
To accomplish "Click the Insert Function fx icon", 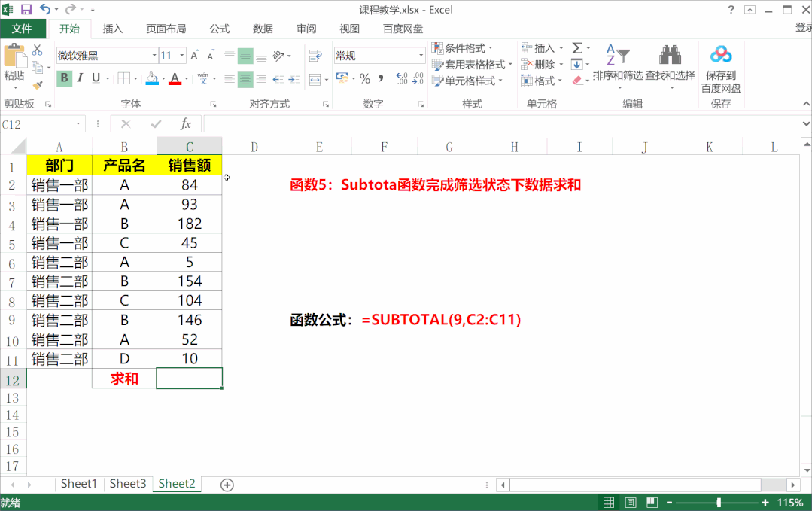I will (x=185, y=124).
